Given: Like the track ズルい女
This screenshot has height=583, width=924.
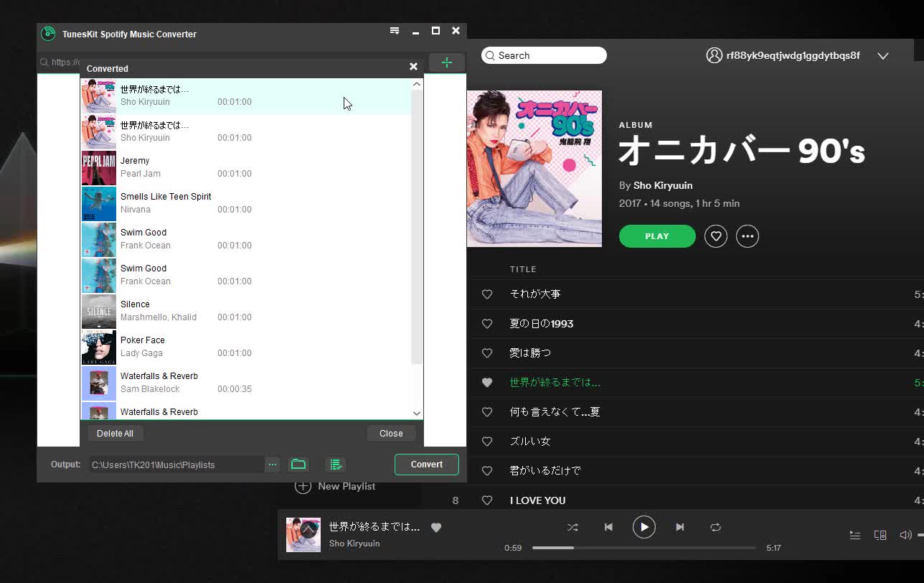Looking at the screenshot, I should (487, 442).
